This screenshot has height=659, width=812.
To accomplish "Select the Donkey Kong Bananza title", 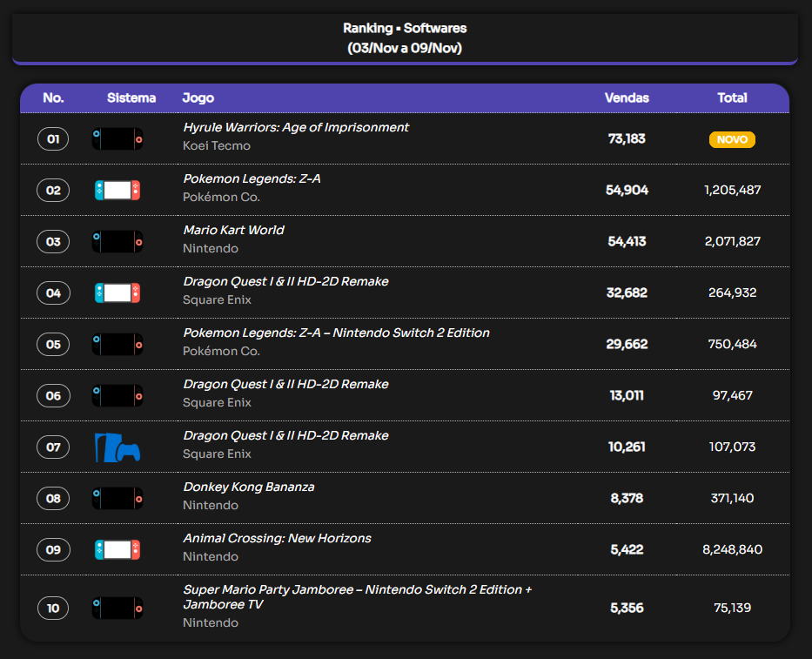I will (249, 487).
